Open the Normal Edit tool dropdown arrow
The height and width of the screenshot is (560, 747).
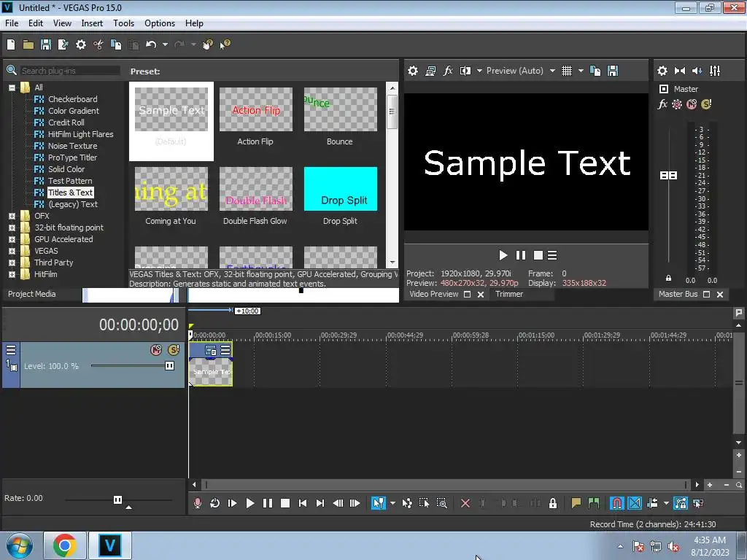tap(392, 503)
